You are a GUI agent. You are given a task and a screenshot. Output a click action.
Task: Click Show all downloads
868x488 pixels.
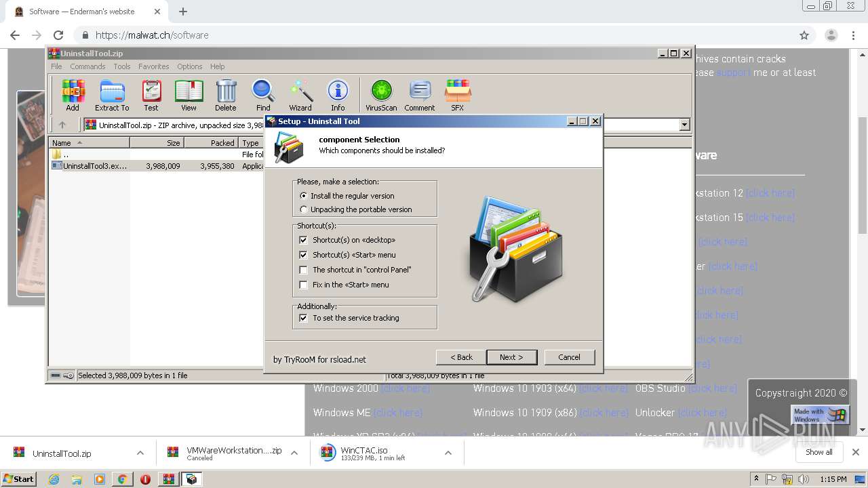click(818, 452)
